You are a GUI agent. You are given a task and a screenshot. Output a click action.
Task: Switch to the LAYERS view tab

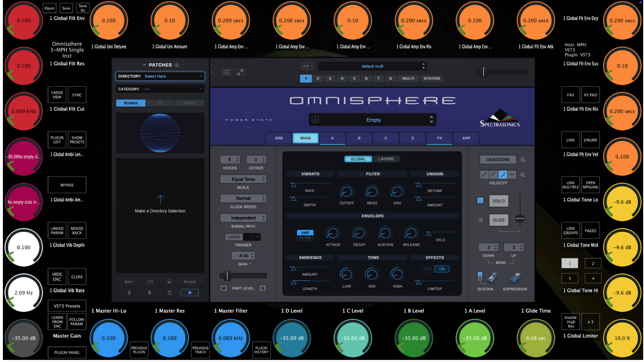click(x=386, y=159)
